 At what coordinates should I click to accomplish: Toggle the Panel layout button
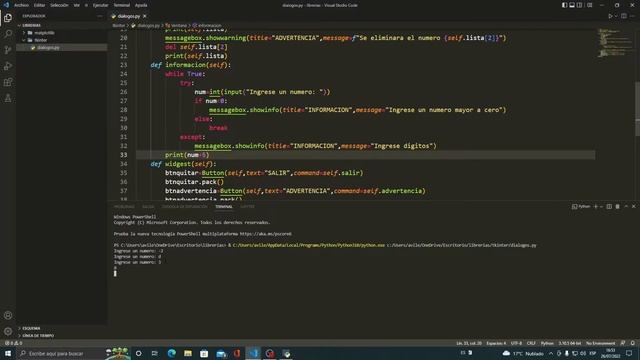572,5
